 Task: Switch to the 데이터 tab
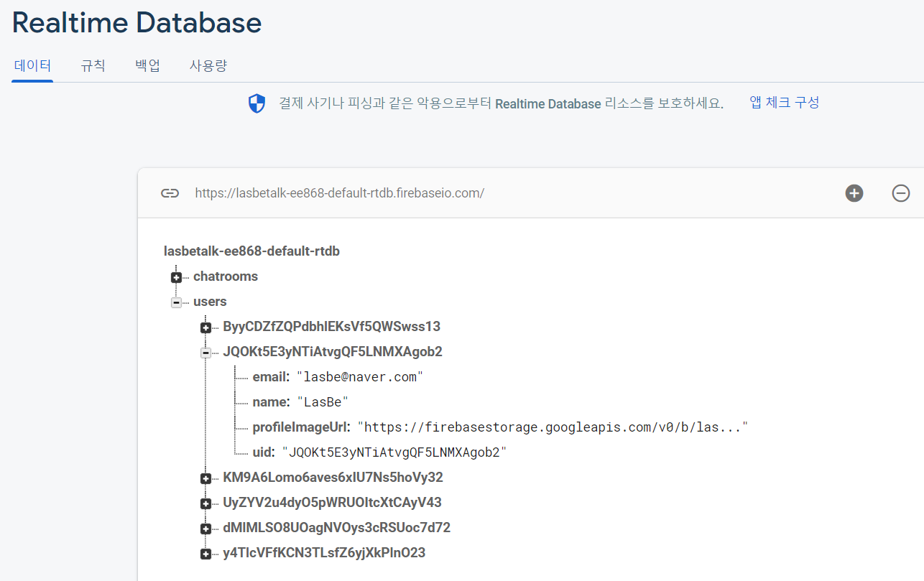32,65
